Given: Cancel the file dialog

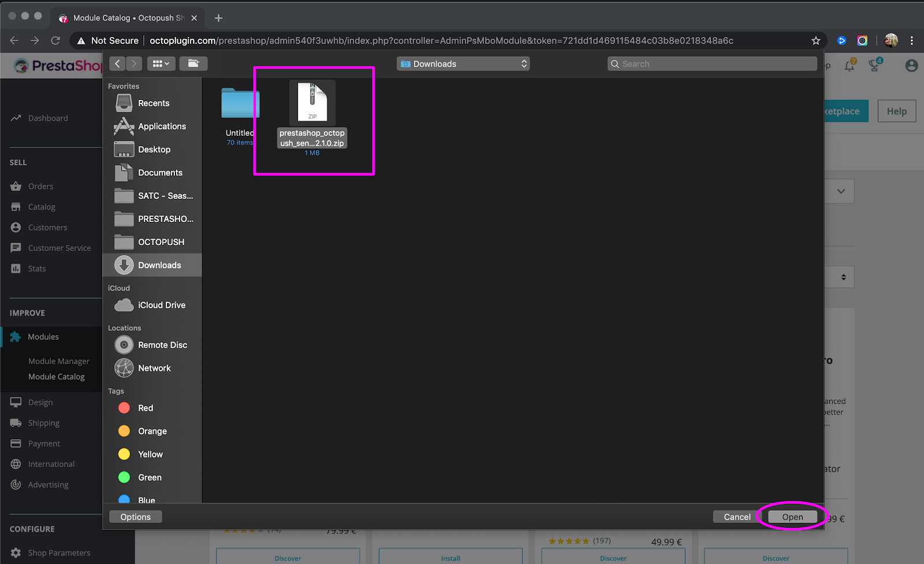Looking at the screenshot, I should [737, 517].
